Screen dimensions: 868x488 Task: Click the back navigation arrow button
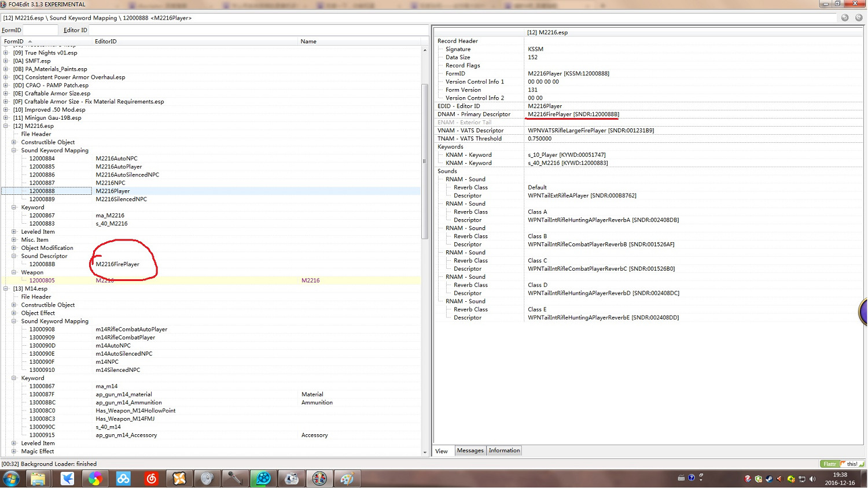click(845, 18)
